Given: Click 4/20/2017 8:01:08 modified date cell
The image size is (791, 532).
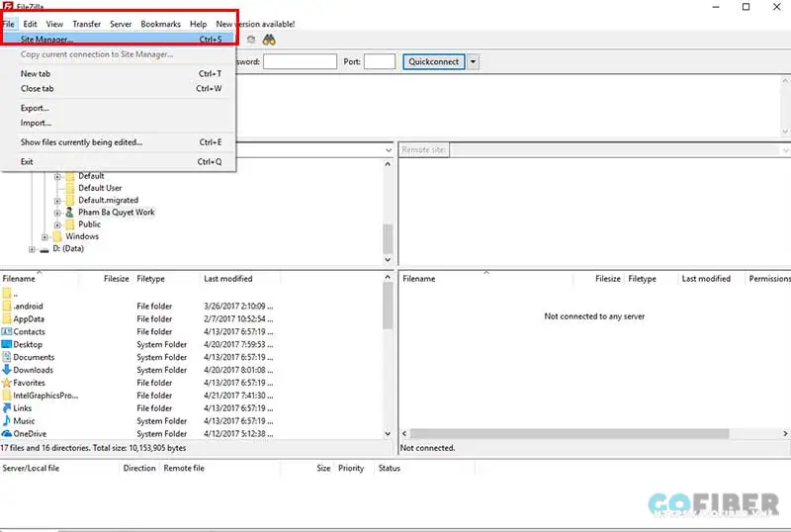Looking at the screenshot, I should pyautogui.click(x=238, y=370).
